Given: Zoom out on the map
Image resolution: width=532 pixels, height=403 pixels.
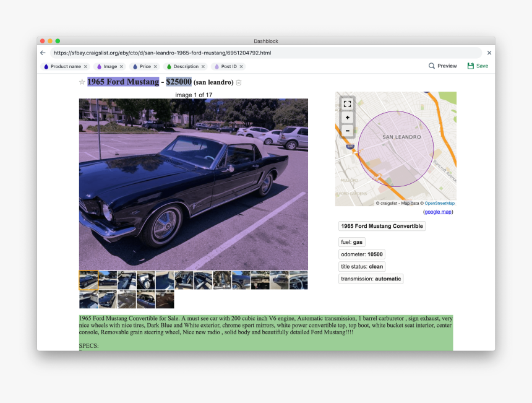Looking at the screenshot, I should (348, 131).
